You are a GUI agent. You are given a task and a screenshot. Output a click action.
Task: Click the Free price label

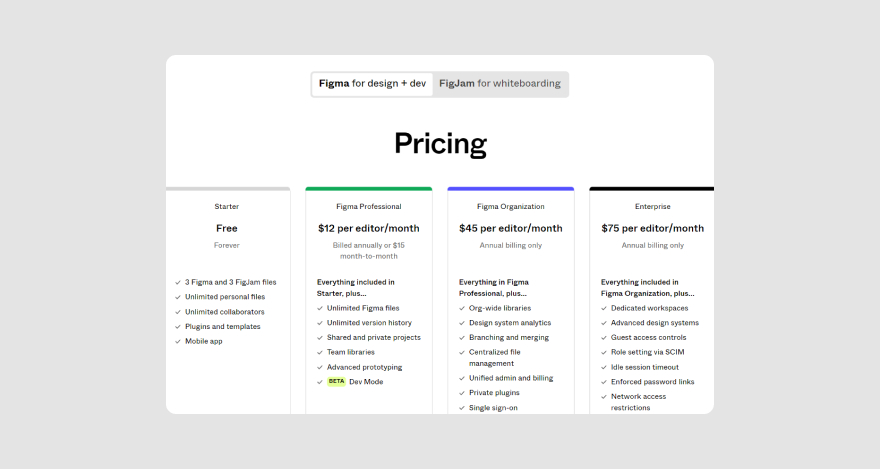(227, 228)
